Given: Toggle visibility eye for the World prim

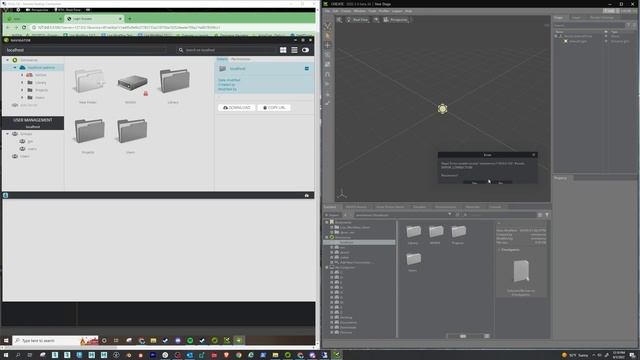Looking at the screenshot, I should pyautogui.click(x=606, y=36).
